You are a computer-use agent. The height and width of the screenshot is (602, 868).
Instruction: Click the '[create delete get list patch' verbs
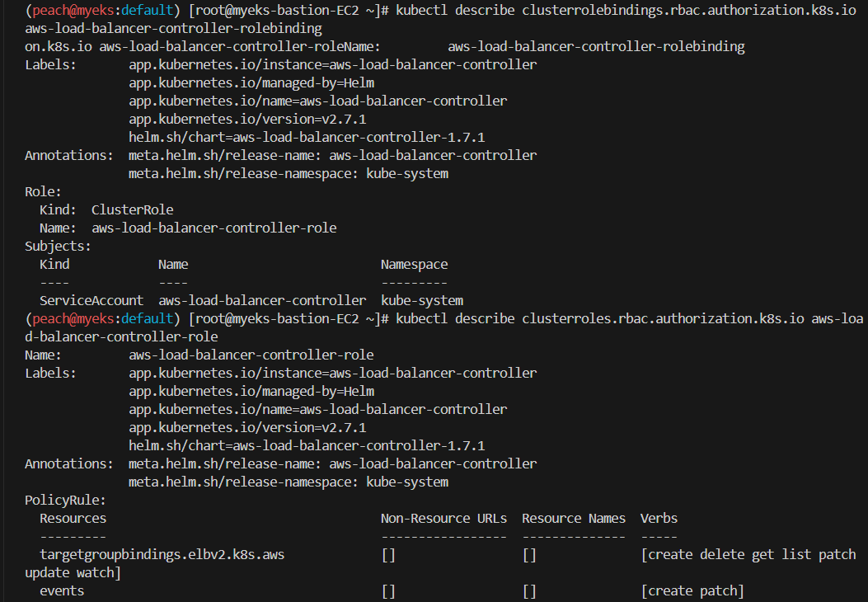click(748, 555)
